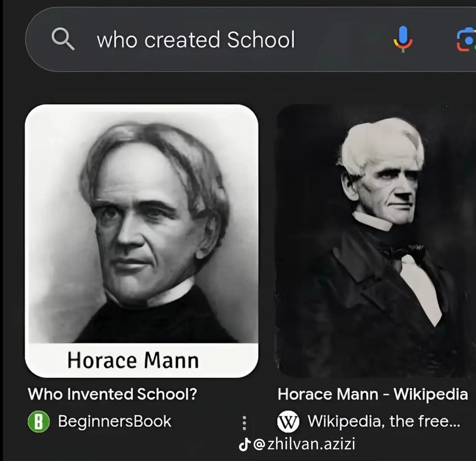Open the Horace Mann sketch portrait thumbnail
The height and width of the screenshot is (461, 476).
(x=141, y=241)
